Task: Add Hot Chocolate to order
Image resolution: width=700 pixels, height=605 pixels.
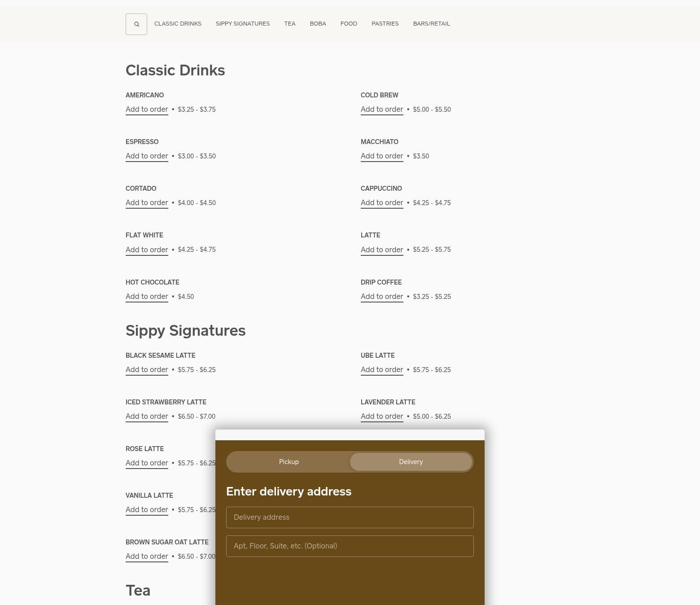Action: pos(147,297)
